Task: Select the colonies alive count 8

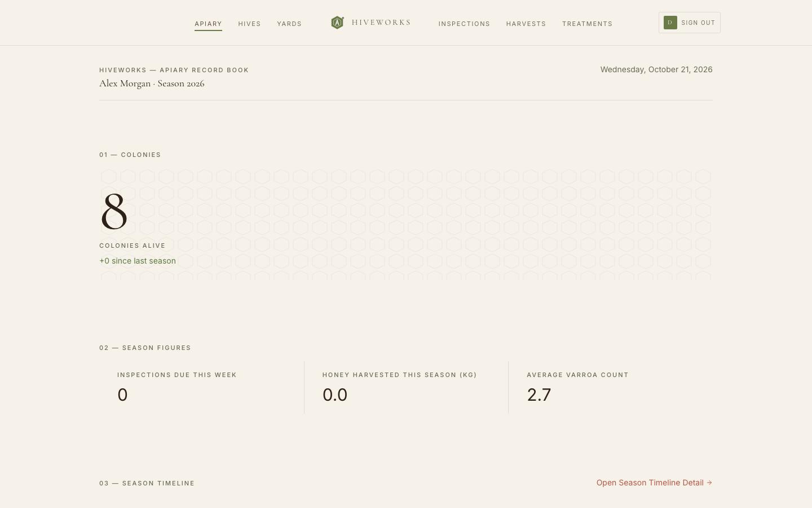Action: pyautogui.click(x=114, y=212)
